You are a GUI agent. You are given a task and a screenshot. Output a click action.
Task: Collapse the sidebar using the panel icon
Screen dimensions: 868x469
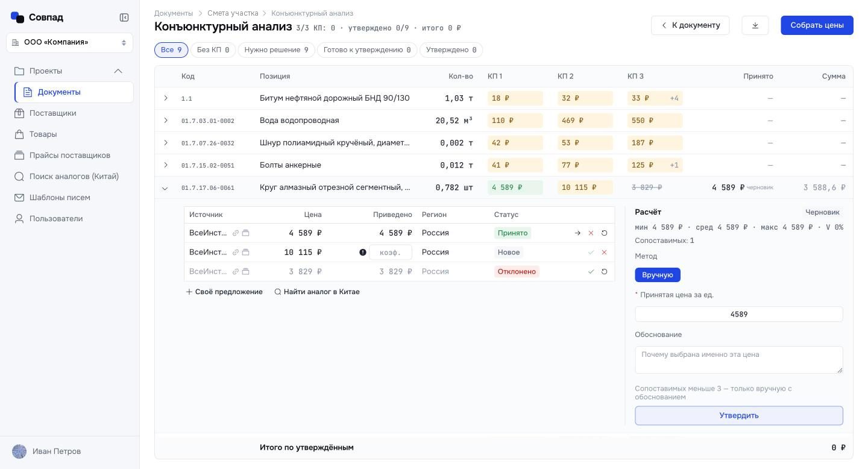pyautogui.click(x=124, y=17)
